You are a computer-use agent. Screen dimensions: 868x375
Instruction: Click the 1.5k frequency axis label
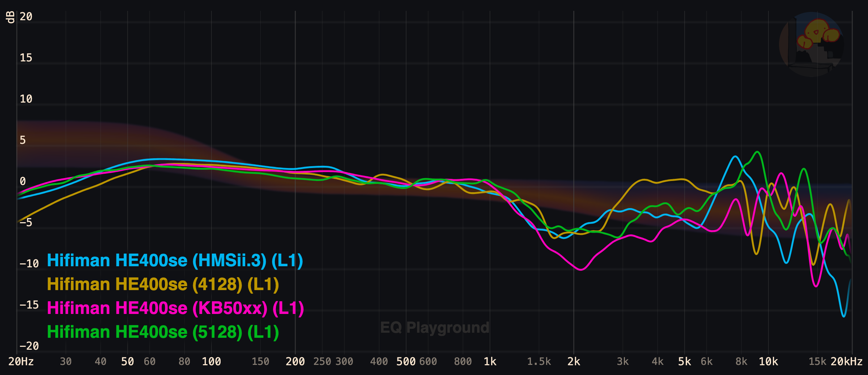539,361
